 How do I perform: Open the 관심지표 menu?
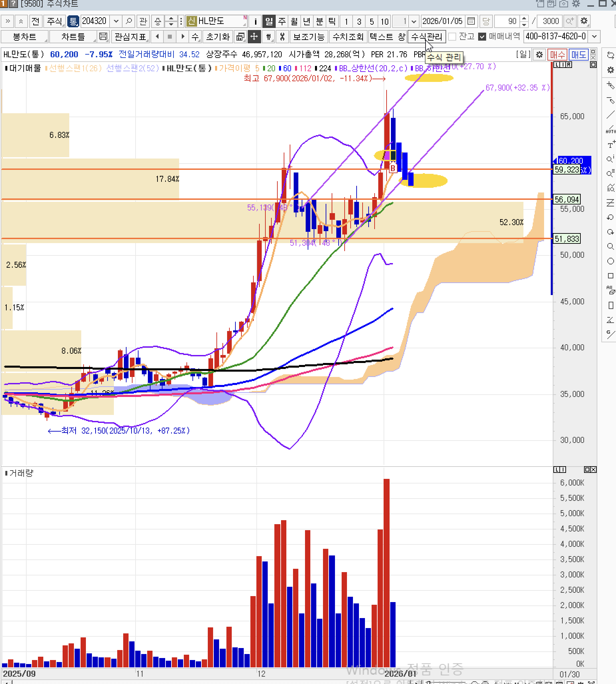[130, 37]
